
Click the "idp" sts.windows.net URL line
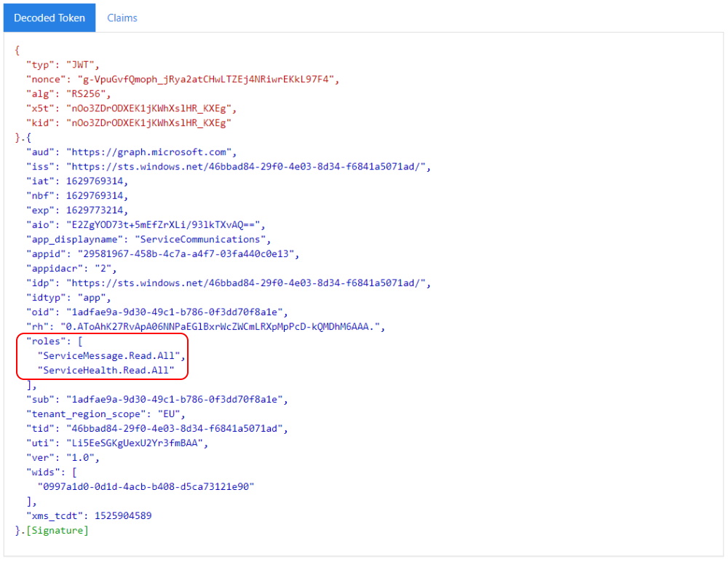[x=229, y=283]
